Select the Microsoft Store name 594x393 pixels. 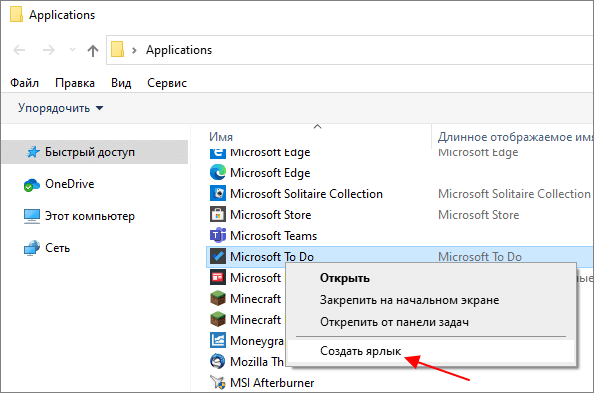tap(271, 215)
